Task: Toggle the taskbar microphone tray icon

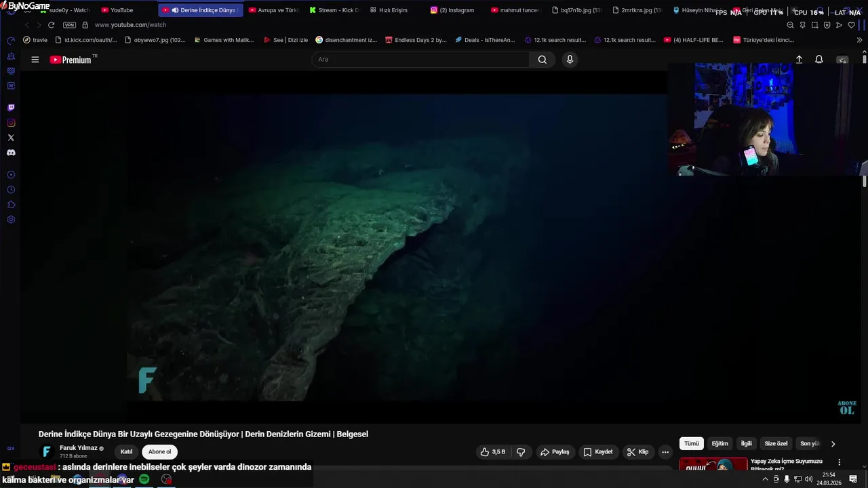Action: click(x=787, y=479)
